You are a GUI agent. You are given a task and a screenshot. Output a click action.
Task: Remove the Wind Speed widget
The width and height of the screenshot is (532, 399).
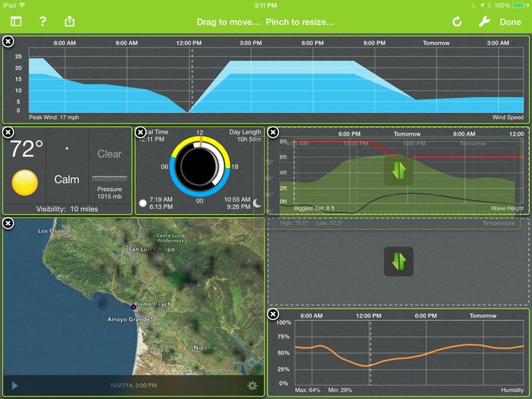[x=8, y=41]
